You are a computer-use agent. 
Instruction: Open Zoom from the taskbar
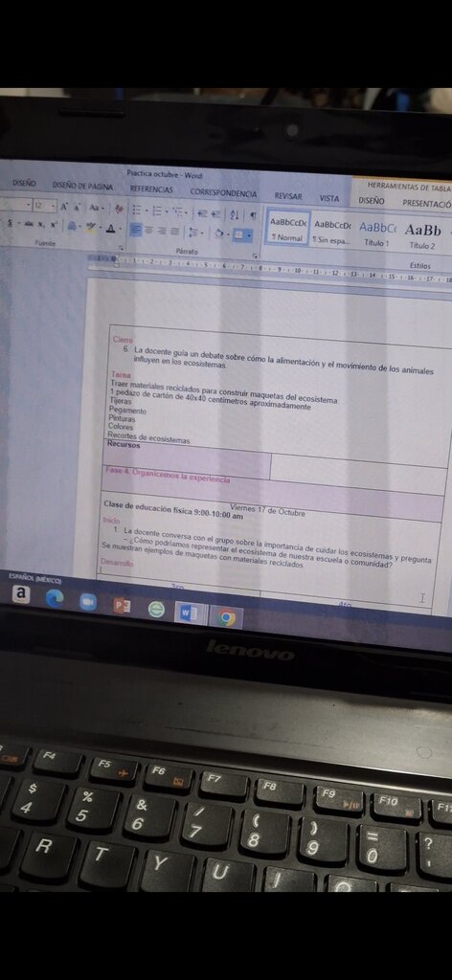pos(87,601)
